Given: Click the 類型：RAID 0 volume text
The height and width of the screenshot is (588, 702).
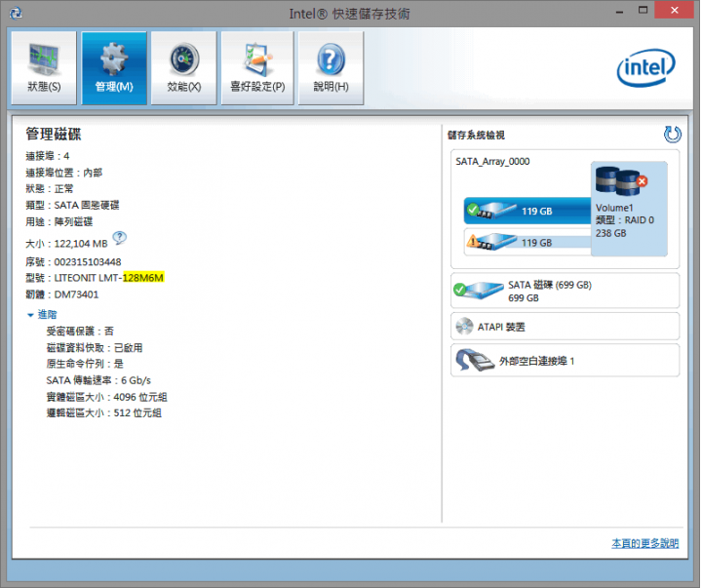Looking at the screenshot, I should pyautogui.click(x=625, y=219).
